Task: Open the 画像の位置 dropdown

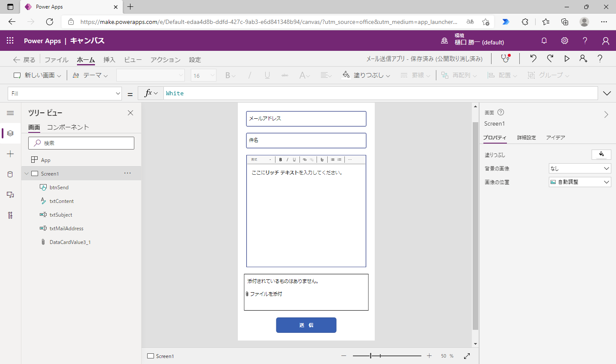Action: (x=580, y=182)
